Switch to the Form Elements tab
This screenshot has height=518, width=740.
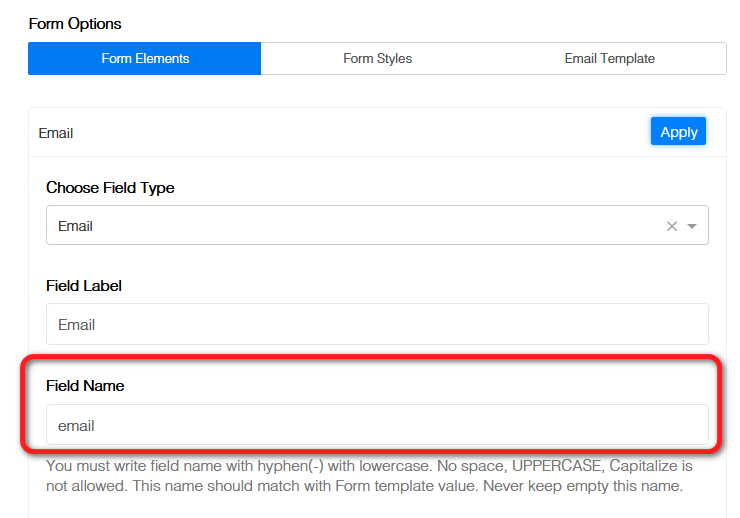(x=145, y=59)
